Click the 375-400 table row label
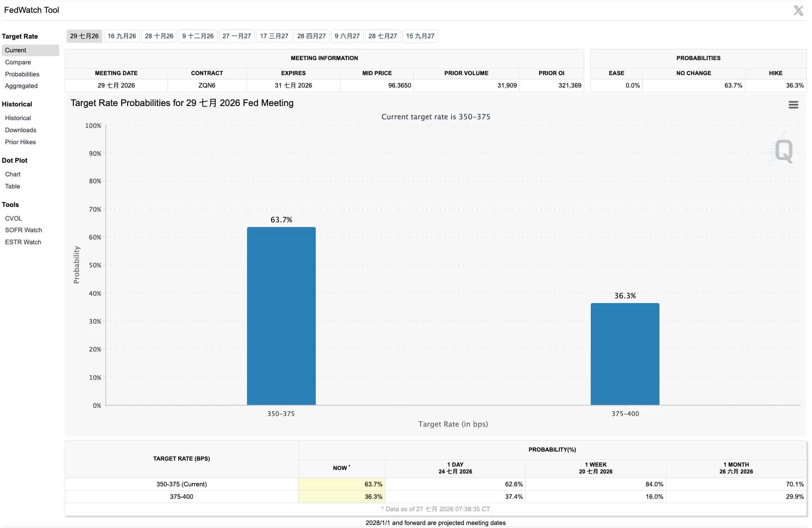This screenshot has width=812, height=528. tap(181, 497)
